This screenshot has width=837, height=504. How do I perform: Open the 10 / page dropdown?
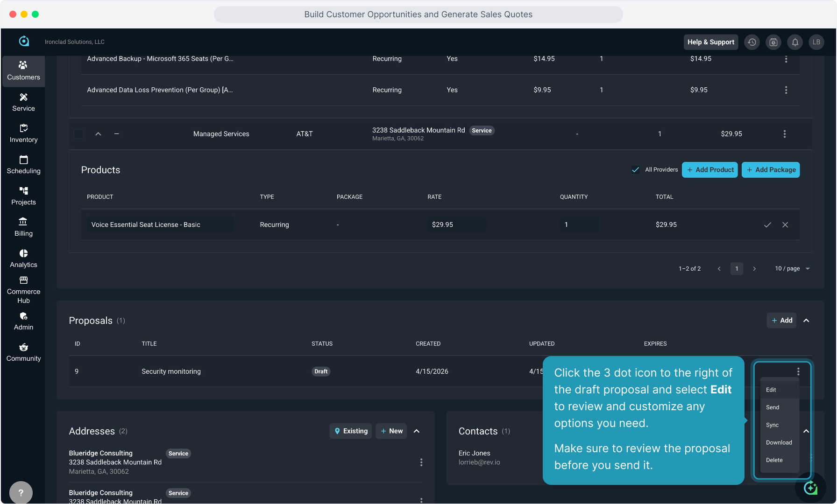tap(792, 269)
